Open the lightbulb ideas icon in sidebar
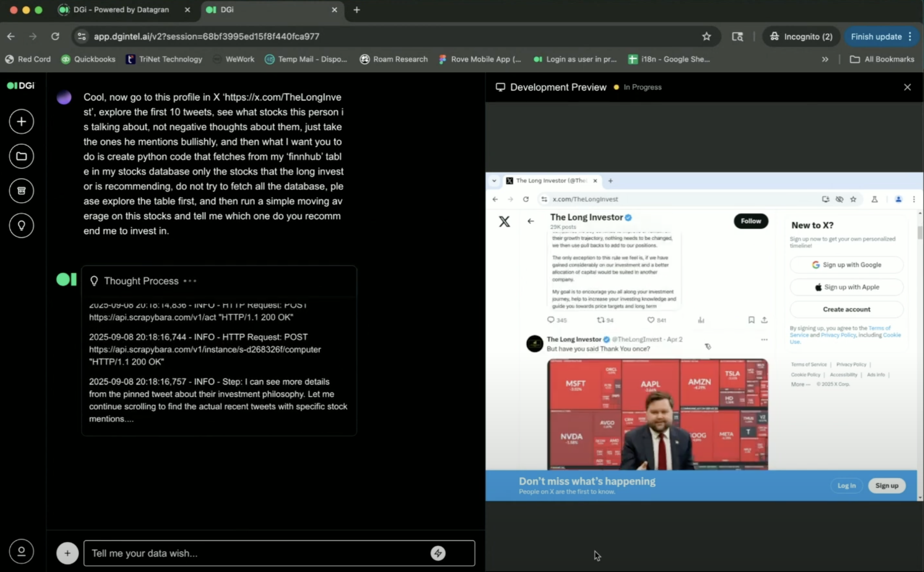This screenshot has height=572, width=924. pos(21,225)
